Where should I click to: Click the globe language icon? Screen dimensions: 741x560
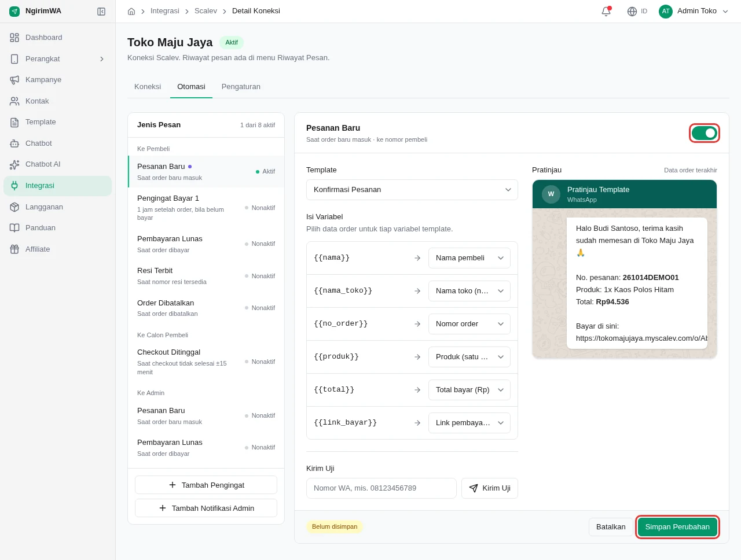pos(632,12)
